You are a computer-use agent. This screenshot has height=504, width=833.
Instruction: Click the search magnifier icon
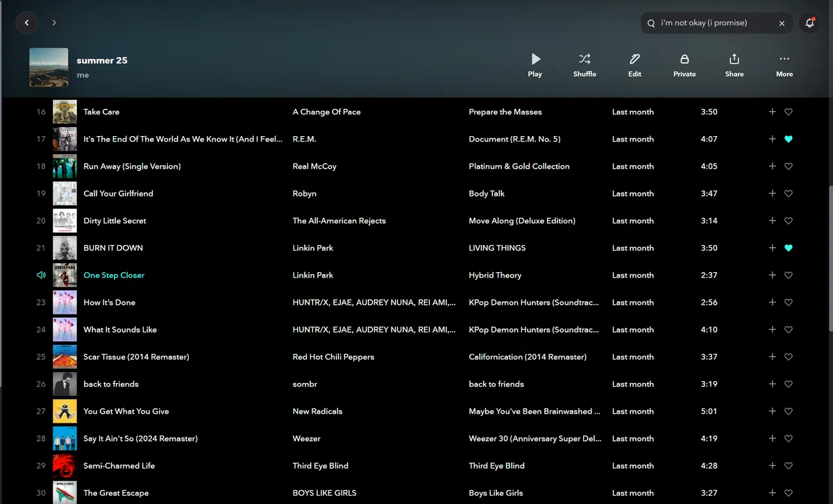point(651,23)
